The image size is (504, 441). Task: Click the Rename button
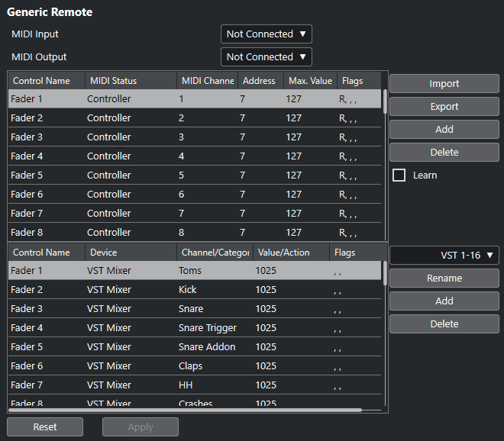(444, 278)
